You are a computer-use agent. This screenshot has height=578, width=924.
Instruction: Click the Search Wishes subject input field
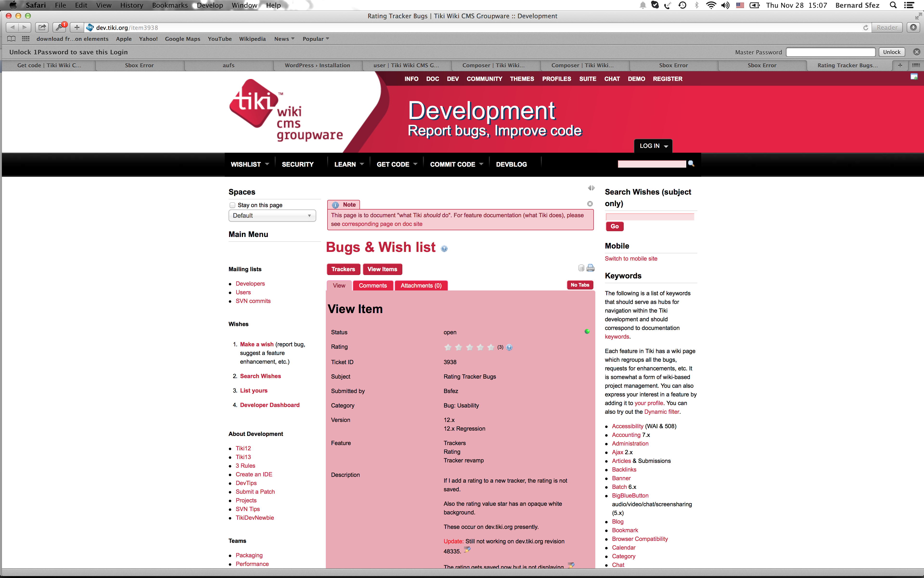(x=649, y=217)
